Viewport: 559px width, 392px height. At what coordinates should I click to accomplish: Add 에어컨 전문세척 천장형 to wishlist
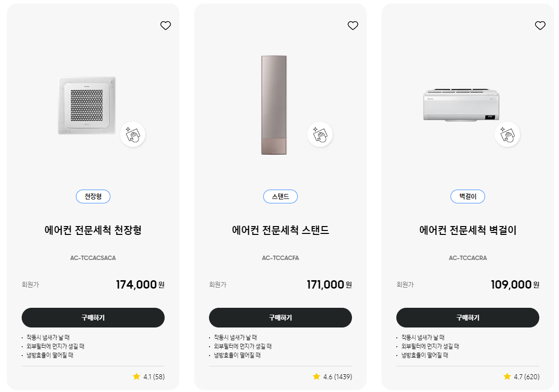[x=166, y=25]
